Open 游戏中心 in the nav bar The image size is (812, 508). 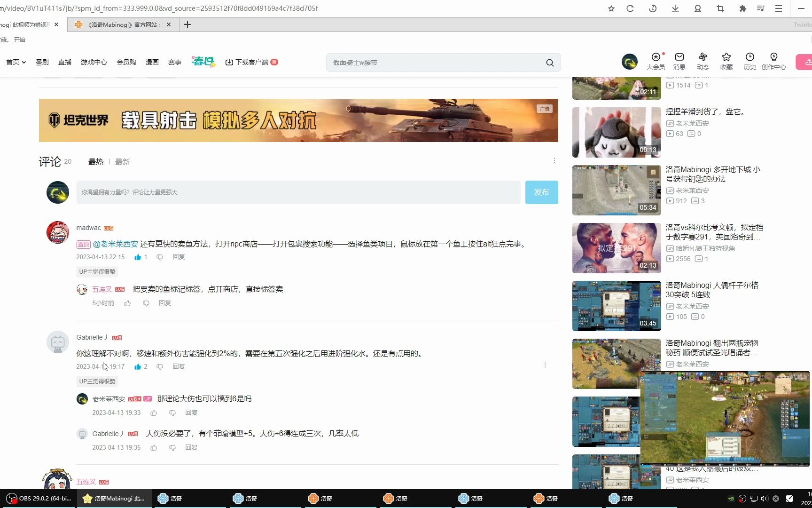tap(94, 62)
